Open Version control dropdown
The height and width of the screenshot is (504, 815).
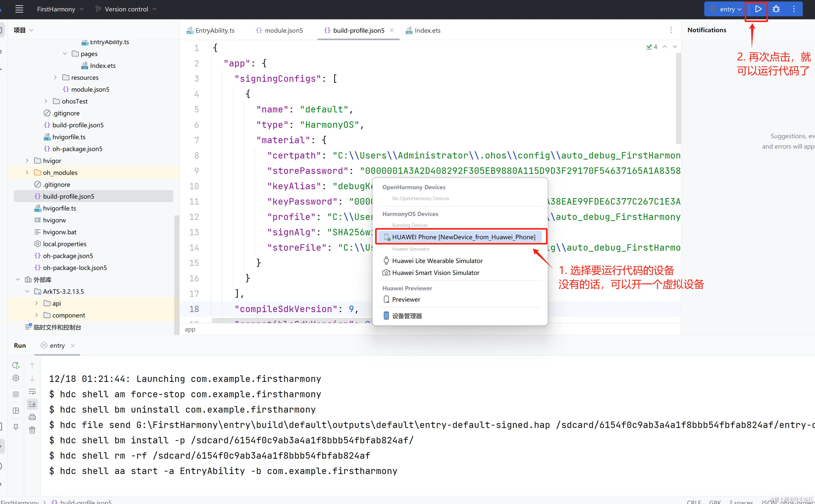click(126, 9)
